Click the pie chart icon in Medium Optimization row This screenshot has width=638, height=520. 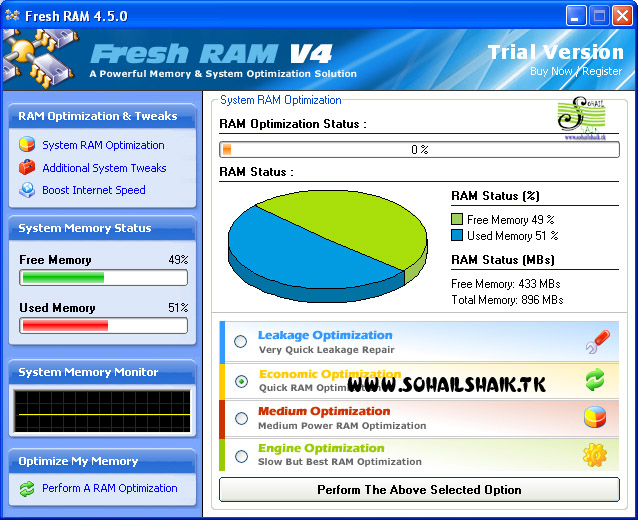click(595, 417)
